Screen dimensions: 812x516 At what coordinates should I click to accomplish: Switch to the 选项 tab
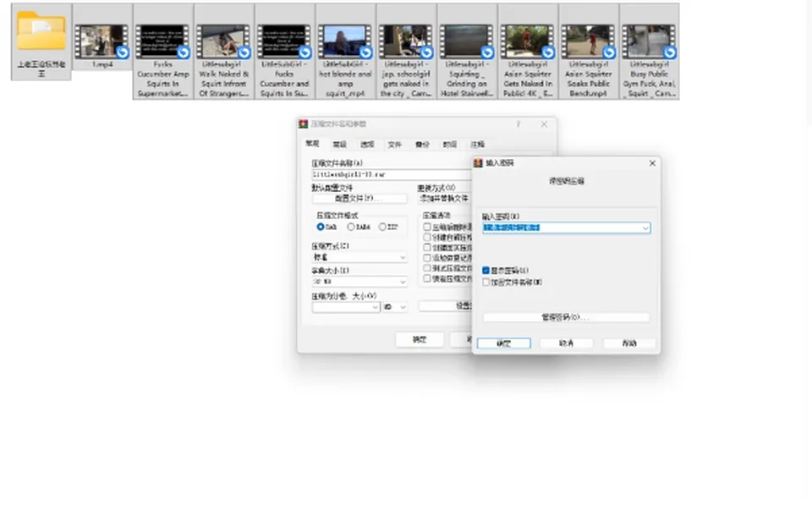367,145
